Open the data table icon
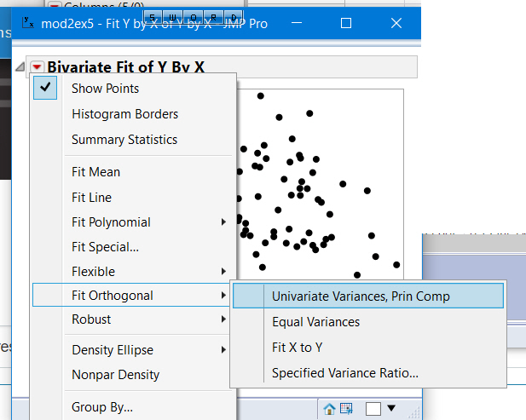 pos(346,409)
